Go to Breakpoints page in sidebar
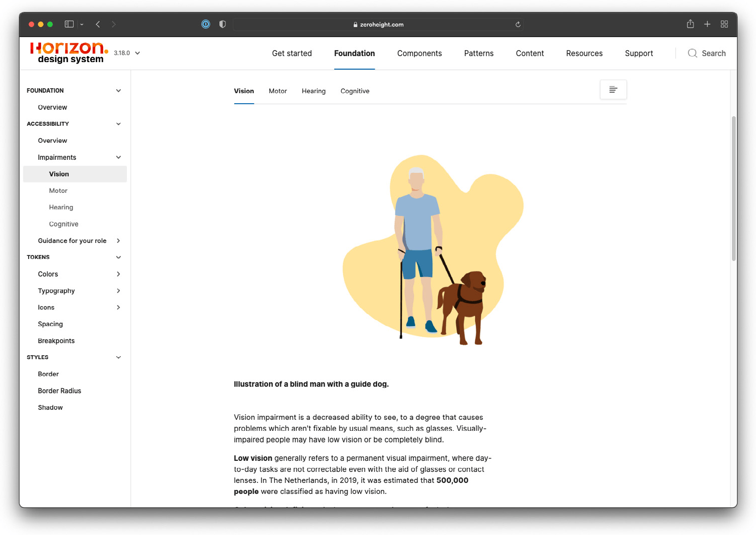The width and height of the screenshot is (756, 535). click(56, 341)
